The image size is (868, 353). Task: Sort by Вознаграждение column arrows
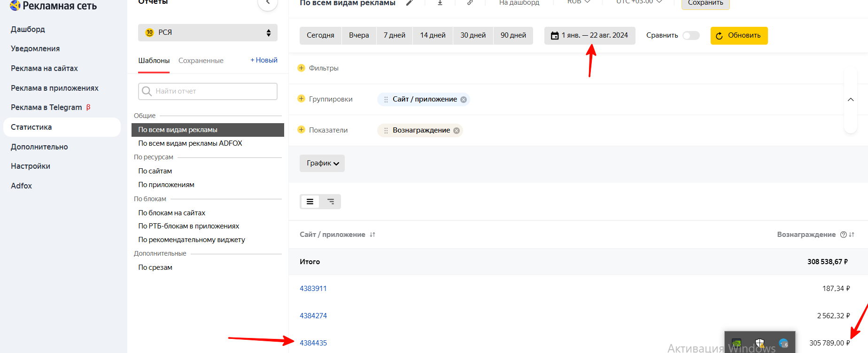[852, 235]
